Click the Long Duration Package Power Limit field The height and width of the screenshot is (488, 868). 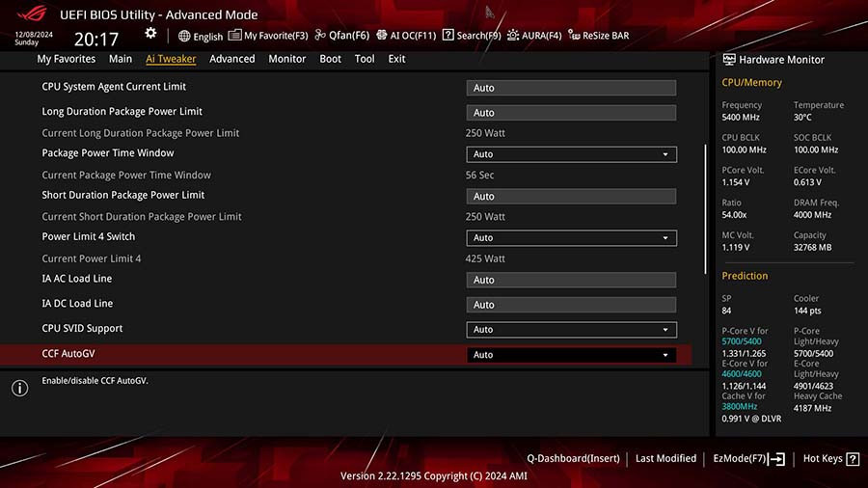pos(571,113)
